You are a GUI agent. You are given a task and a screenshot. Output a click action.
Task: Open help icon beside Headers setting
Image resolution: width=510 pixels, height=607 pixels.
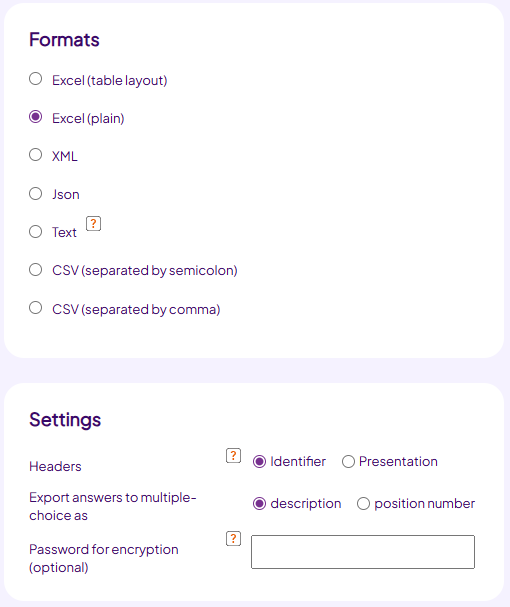pos(234,456)
